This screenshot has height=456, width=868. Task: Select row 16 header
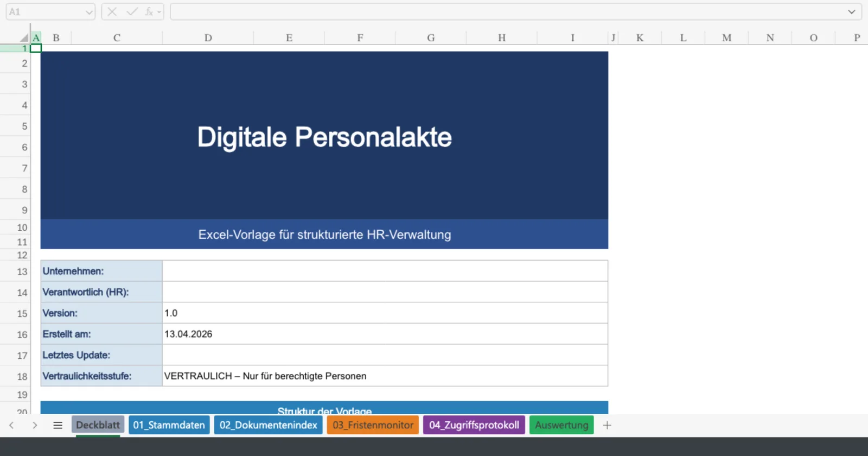pos(15,334)
